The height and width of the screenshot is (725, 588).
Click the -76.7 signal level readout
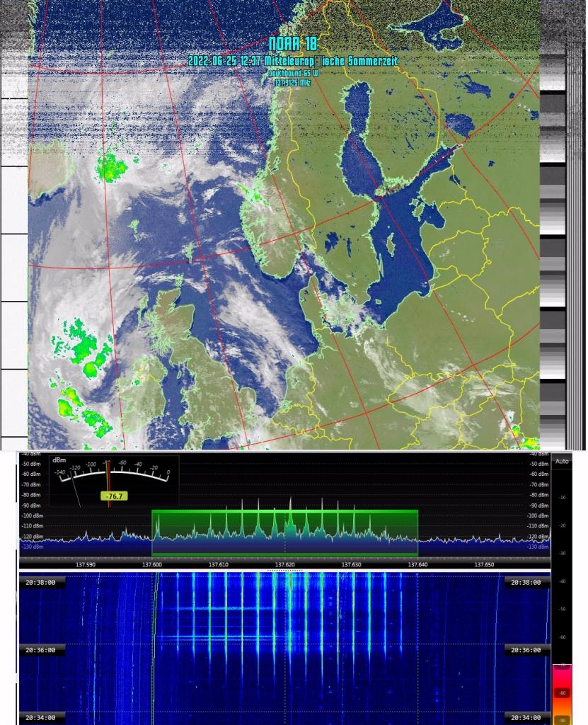click(x=114, y=496)
